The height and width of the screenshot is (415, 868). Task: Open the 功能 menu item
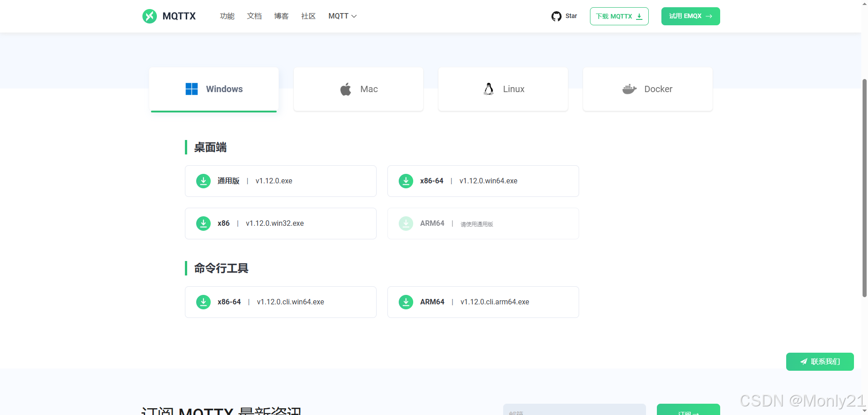pos(227,16)
